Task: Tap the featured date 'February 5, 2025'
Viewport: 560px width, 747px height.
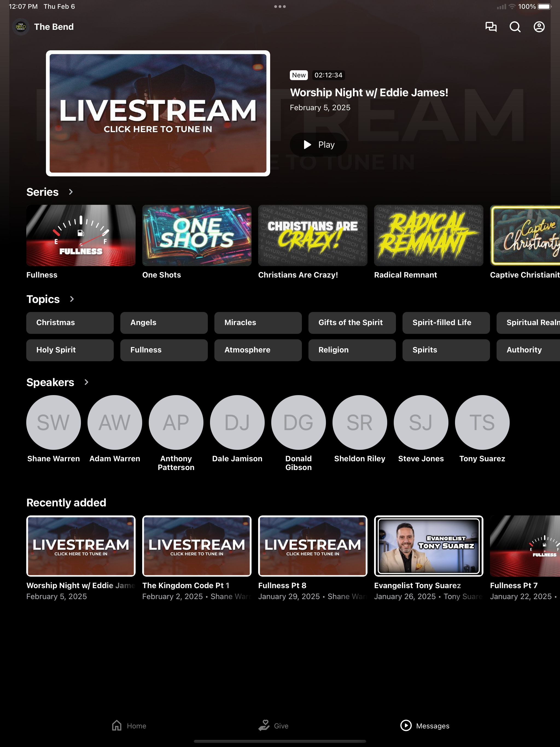Action: tap(320, 108)
